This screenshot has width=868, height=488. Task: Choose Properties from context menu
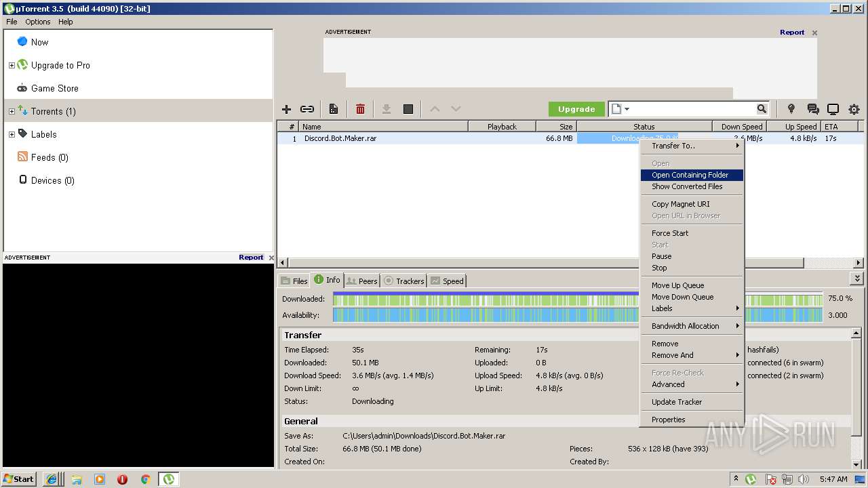692,420
